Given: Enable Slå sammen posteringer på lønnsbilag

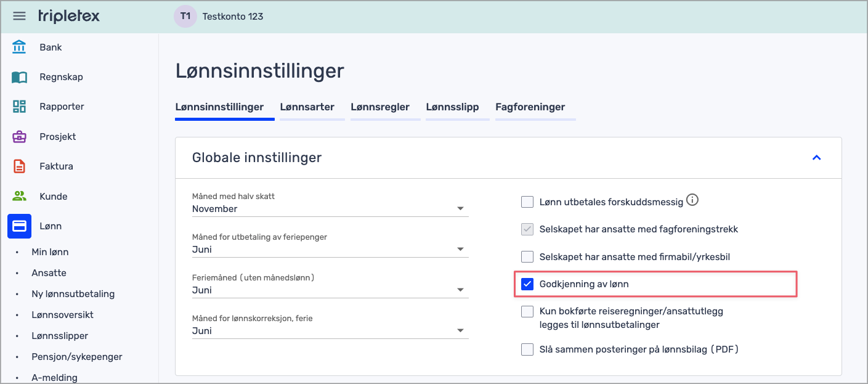Looking at the screenshot, I should point(527,349).
